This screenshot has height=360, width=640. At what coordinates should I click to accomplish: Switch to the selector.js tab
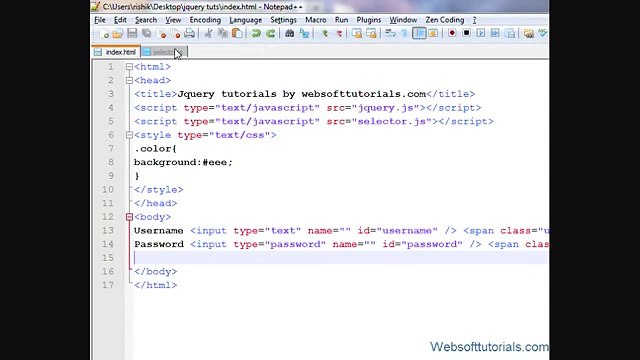coord(164,52)
